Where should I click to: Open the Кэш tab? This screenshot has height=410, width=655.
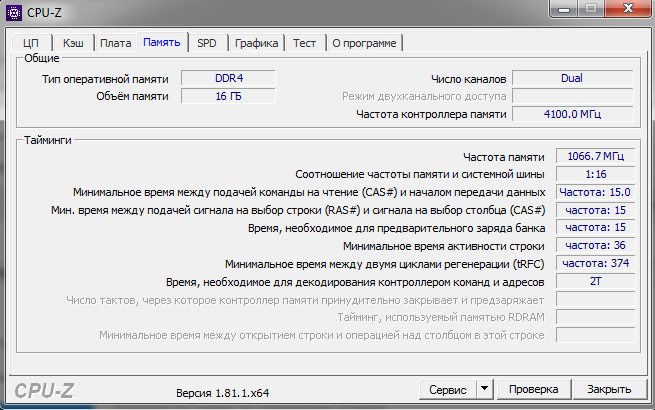pos(73,43)
